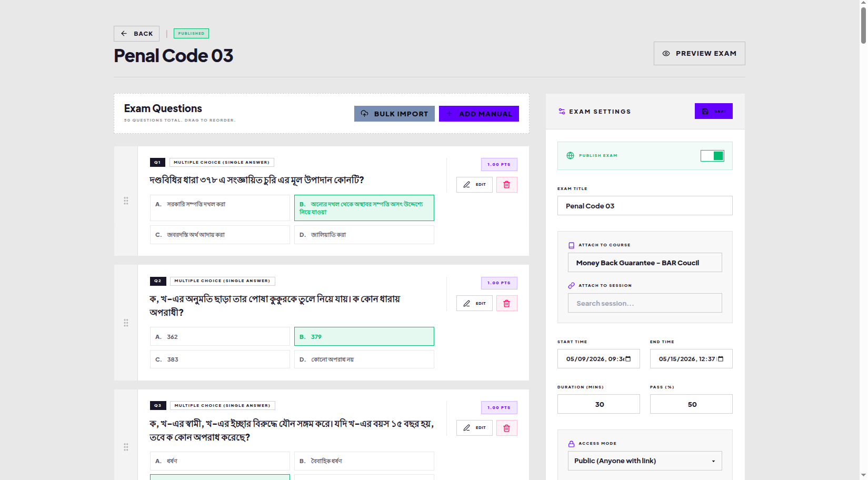This screenshot has width=868, height=480.
Task: Delete question Q3 with trash icon
Action: [506, 428]
